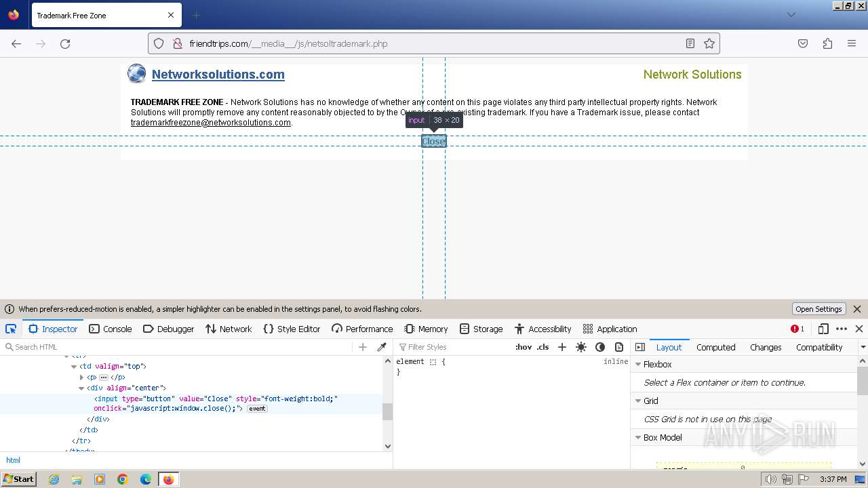The height and width of the screenshot is (488, 868).
Task: Click the create new node plus icon
Action: click(363, 347)
